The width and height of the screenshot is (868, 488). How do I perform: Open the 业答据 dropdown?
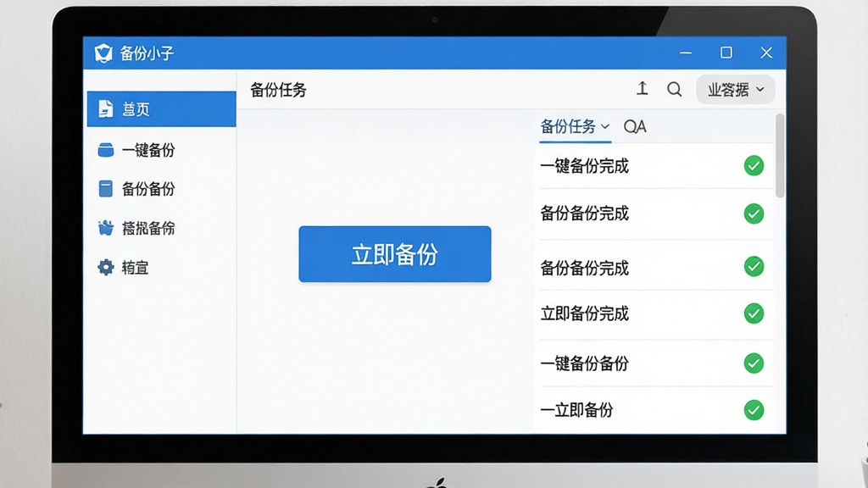click(x=735, y=90)
